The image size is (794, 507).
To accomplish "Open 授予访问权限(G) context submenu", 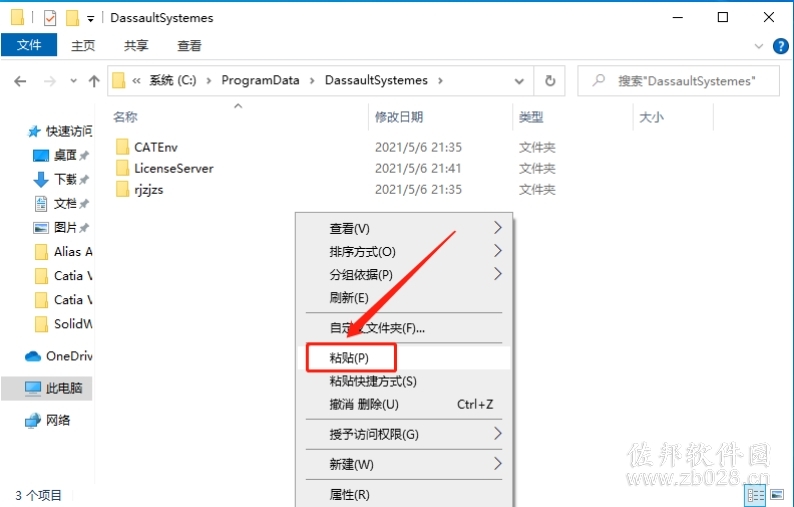I will point(404,434).
